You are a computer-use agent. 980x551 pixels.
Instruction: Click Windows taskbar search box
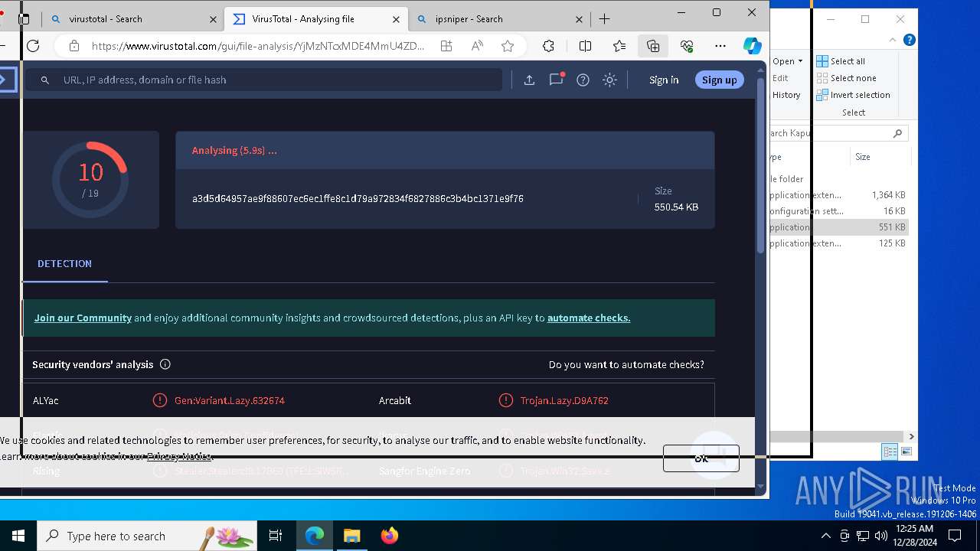click(x=147, y=536)
